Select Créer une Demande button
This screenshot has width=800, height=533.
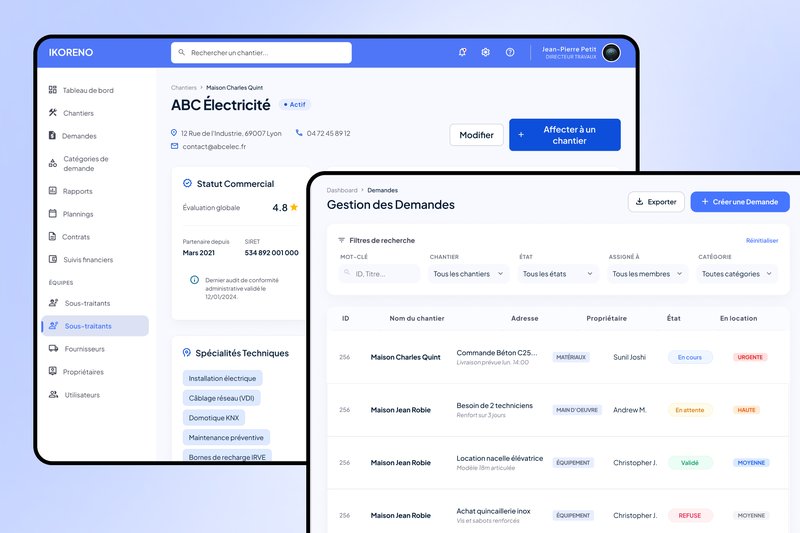click(x=740, y=202)
